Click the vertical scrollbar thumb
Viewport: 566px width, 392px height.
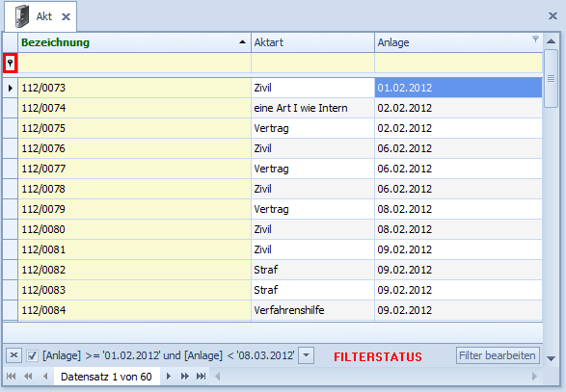click(552, 78)
